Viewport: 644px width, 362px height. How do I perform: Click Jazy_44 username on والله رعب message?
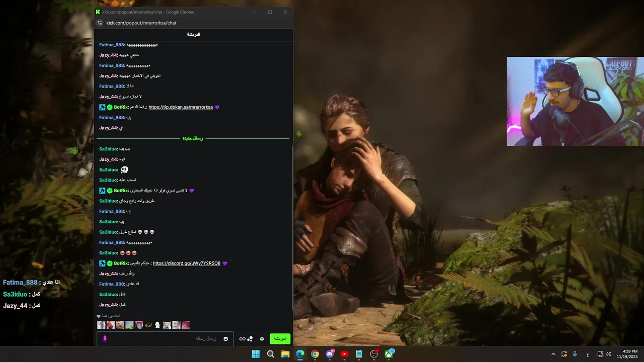pos(108,274)
